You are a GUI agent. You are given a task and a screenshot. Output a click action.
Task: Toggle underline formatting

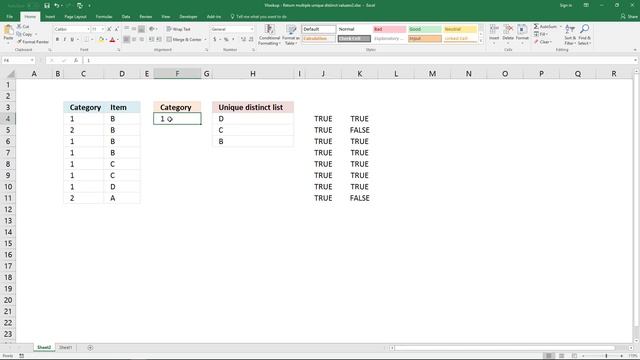[72, 40]
